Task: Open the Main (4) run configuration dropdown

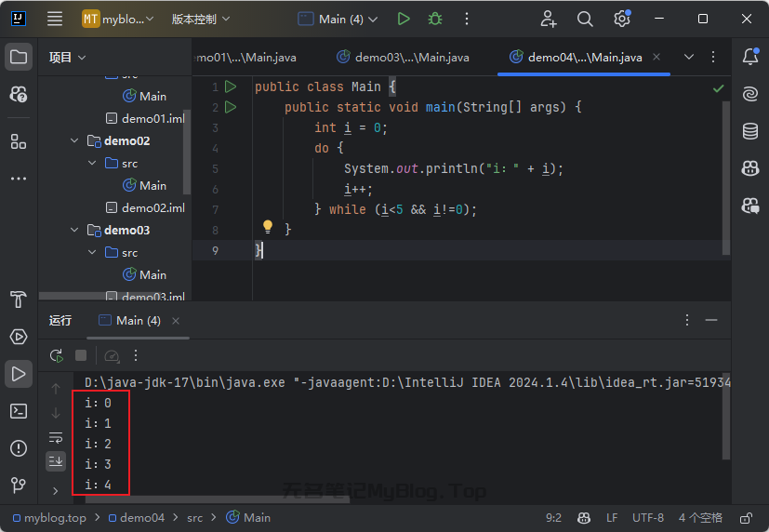Action: point(338,20)
